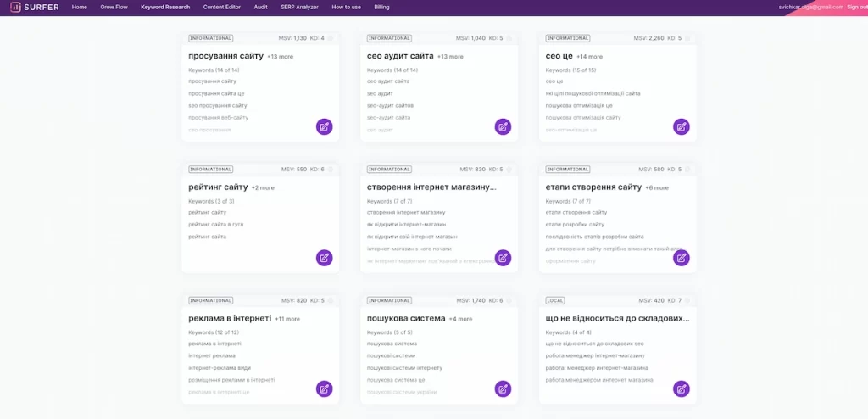Open content editor for пошукова система card

(x=503, y=389)
